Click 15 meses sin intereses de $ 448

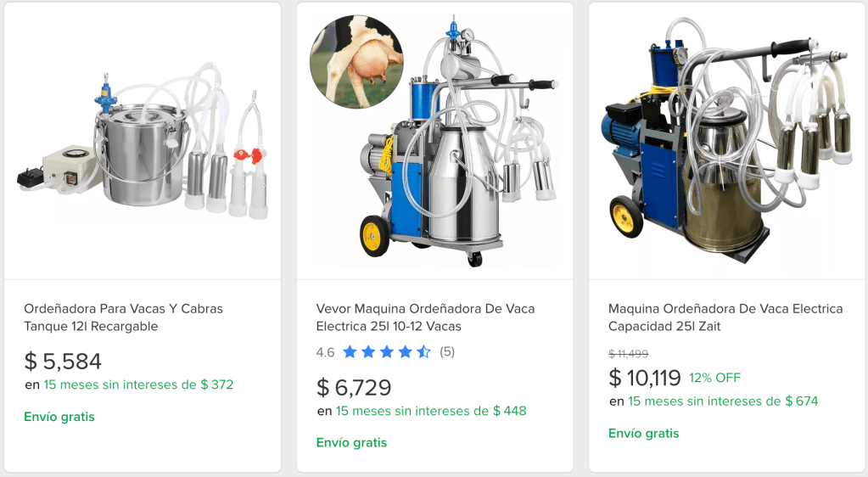pos(431,411)
